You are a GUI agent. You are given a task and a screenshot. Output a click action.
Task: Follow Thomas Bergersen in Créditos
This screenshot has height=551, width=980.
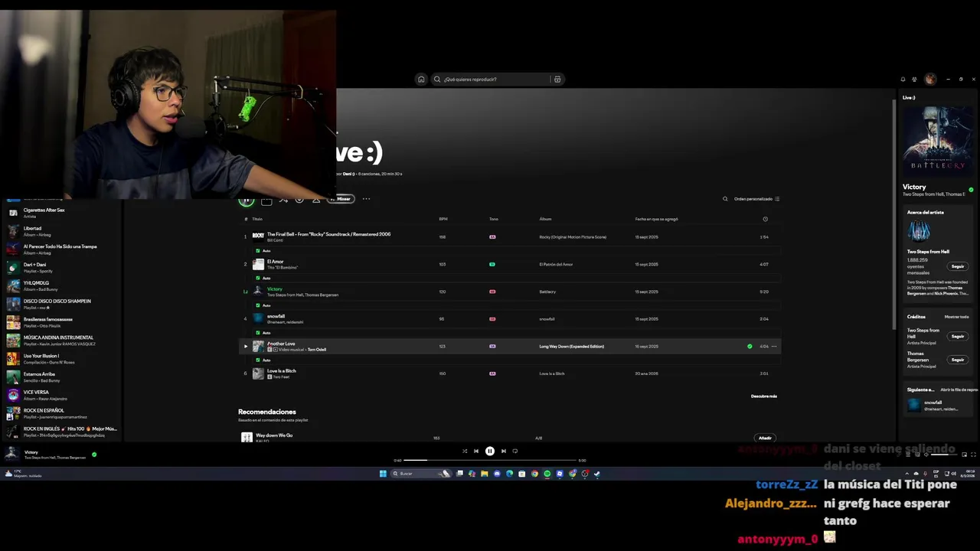click(x=958, y=360)
